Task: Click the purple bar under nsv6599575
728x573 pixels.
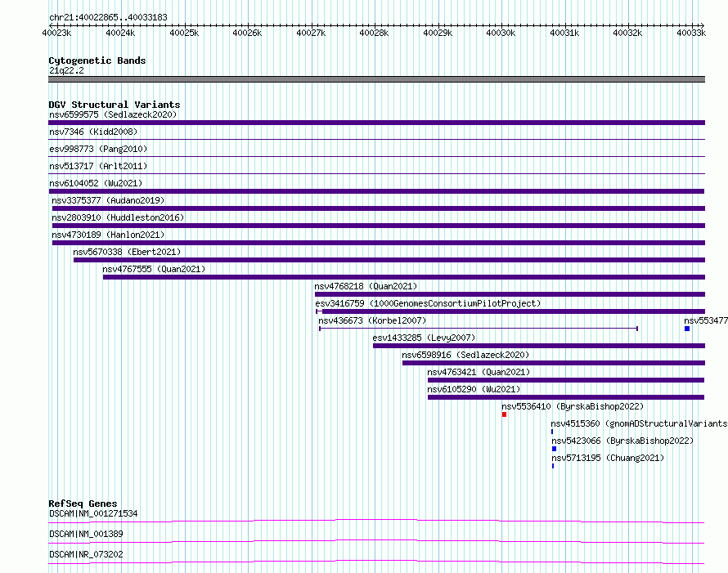Action: pyautogui.click(x=376, y=123)
